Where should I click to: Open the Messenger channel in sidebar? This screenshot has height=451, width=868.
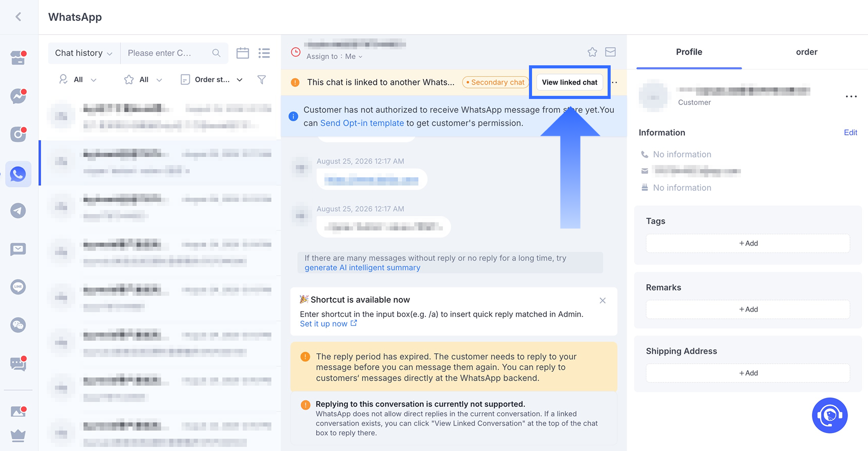coord(18,96)
